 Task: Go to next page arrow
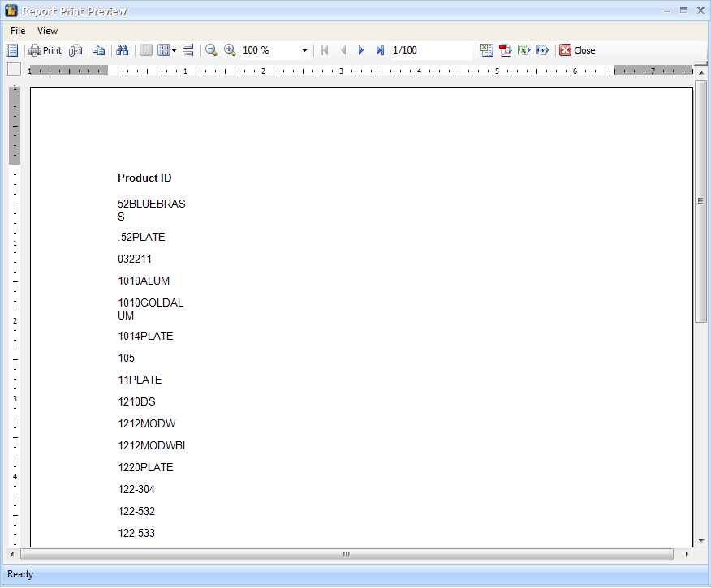pos(361,50)
